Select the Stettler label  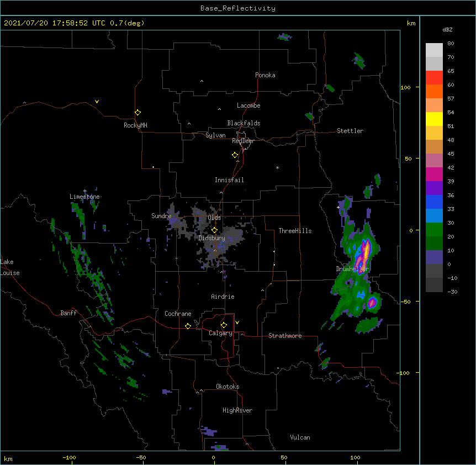tap(350, 131)
